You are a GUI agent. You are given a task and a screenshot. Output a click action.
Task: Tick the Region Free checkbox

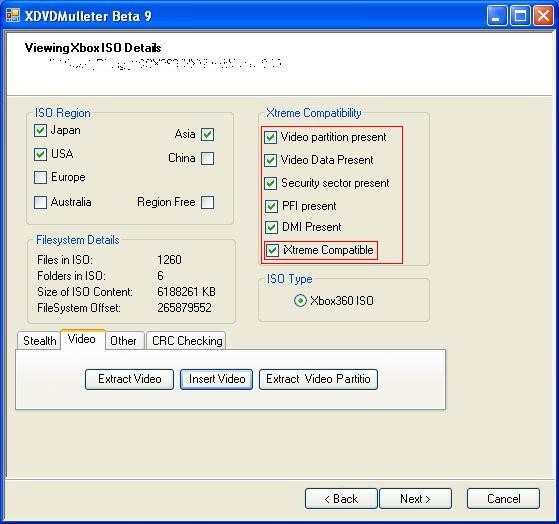point(207,202)
